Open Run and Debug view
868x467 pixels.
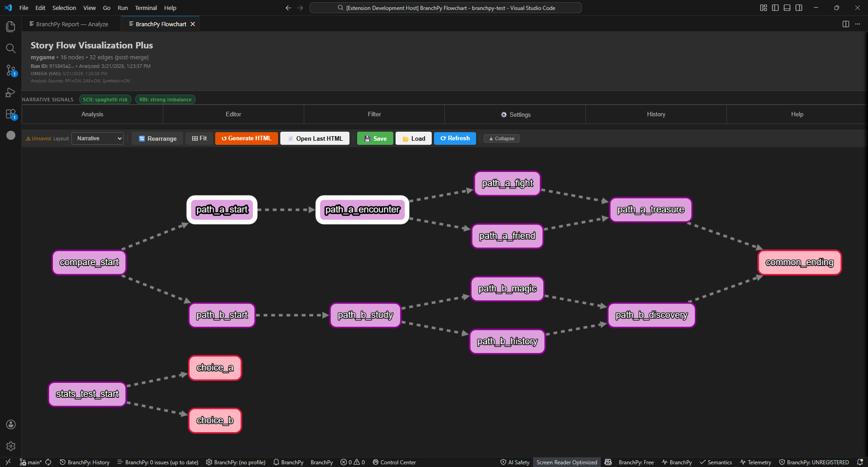[x=11, y=92]
